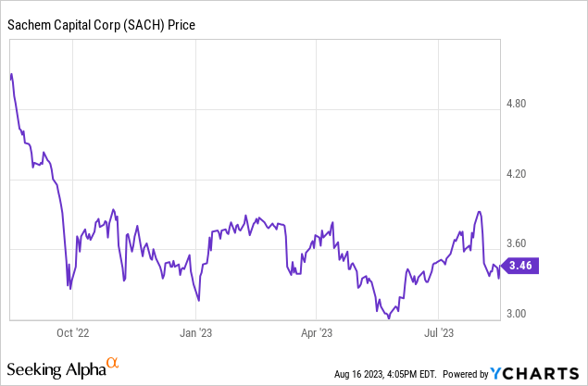Click the orange alpha symbol
The image size is (588, 386).
(x=112, y=364)
